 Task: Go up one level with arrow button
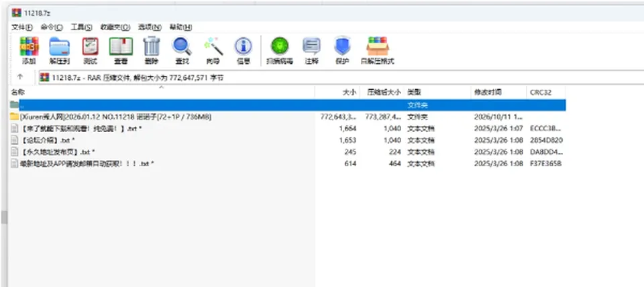(x=20, y=77)
